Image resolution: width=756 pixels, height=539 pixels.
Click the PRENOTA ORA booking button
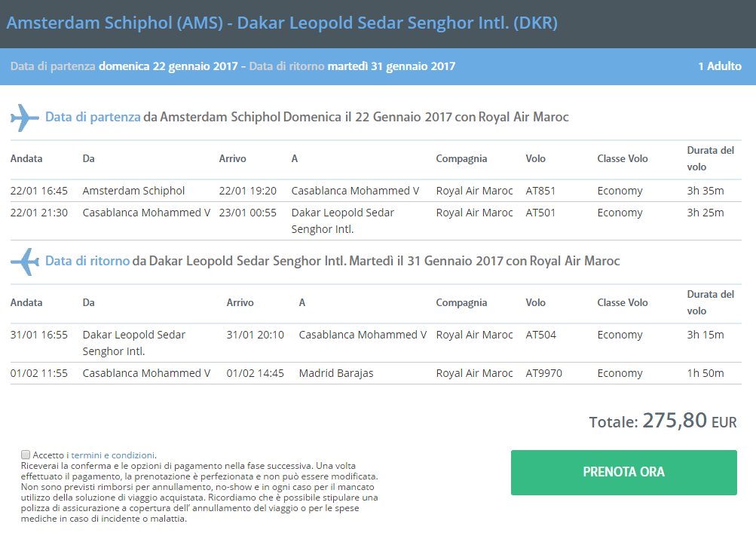coord(624,473)
